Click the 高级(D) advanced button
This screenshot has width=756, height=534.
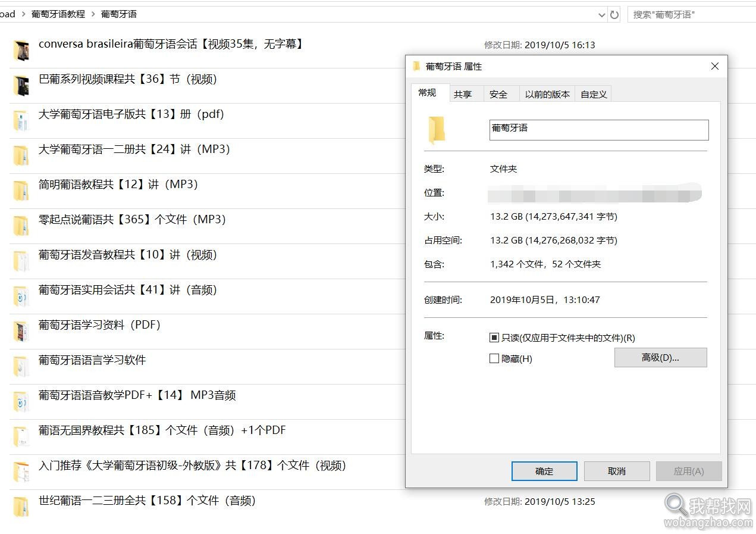point(660,357)
